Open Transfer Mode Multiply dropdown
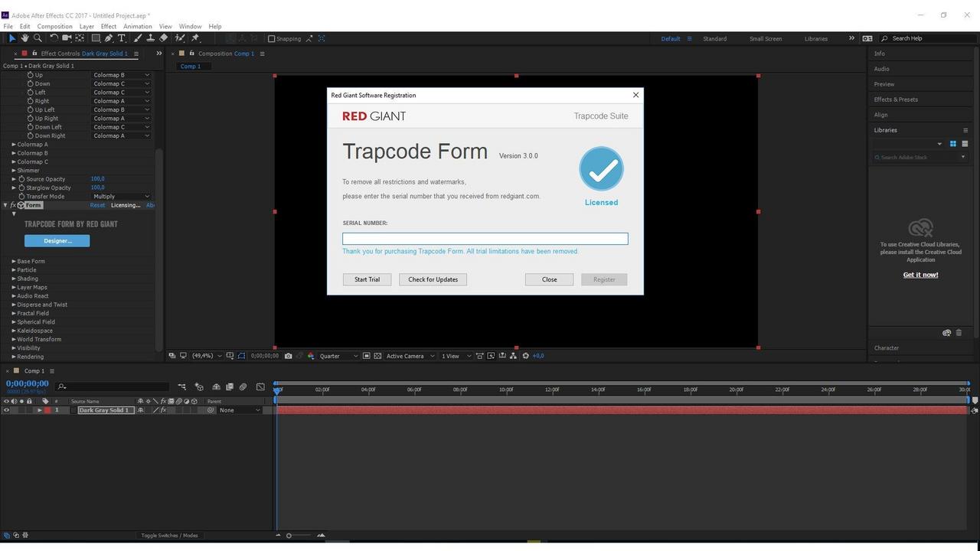This screenshot has width=980, height=551. click(x=121, y=197)
